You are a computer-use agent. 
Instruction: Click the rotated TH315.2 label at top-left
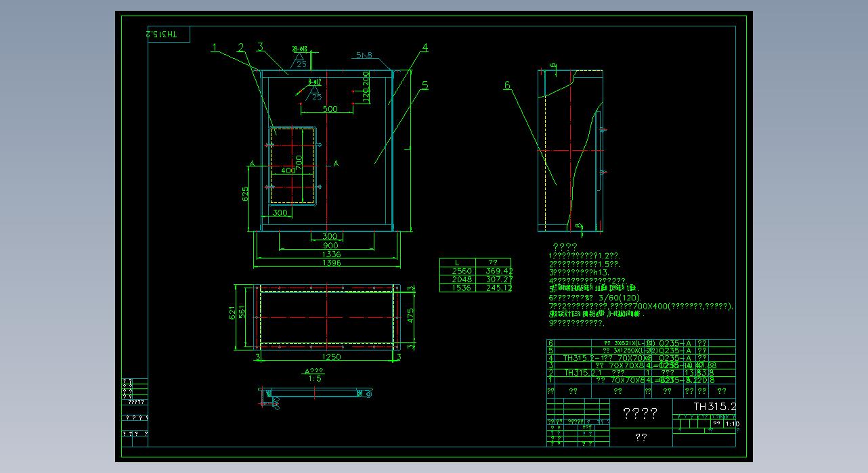(162, 34)
